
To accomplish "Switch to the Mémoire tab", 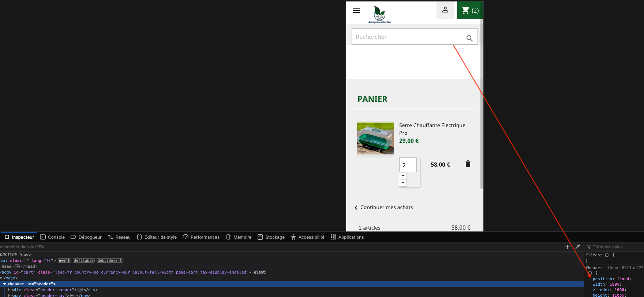I will coord(239,237).
